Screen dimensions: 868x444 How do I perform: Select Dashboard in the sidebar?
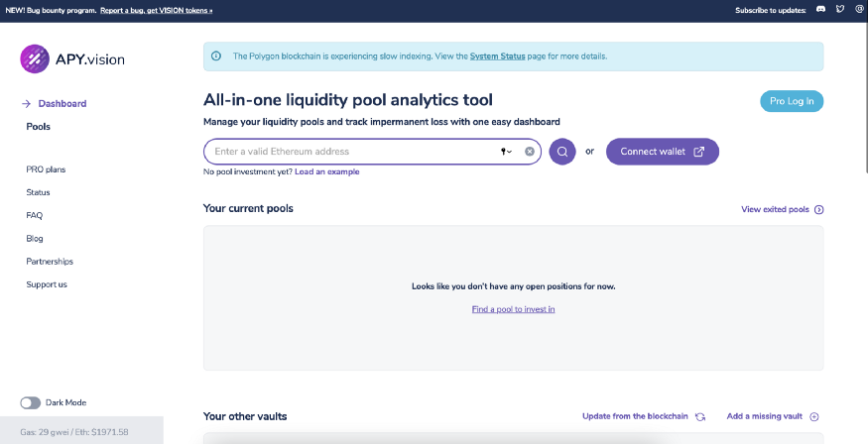(62, 103)
